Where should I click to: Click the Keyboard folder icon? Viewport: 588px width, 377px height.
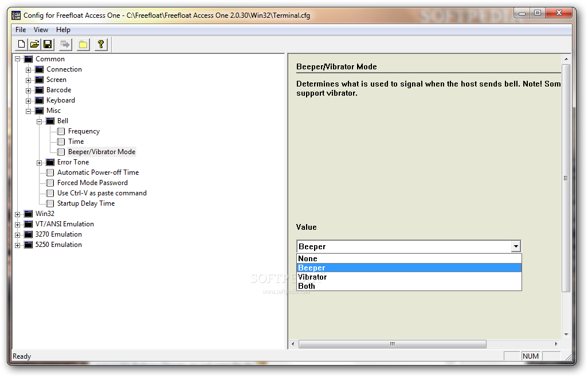click(40, 100)
